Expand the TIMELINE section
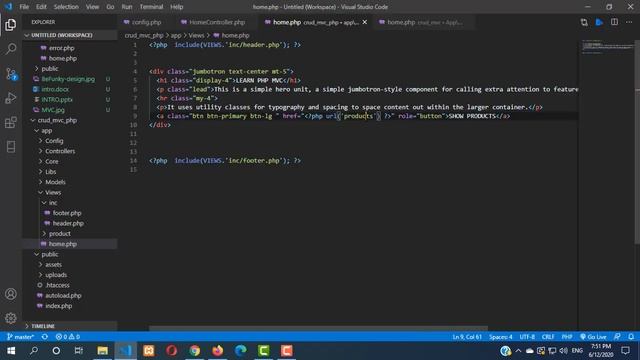 tap(43, 326)
